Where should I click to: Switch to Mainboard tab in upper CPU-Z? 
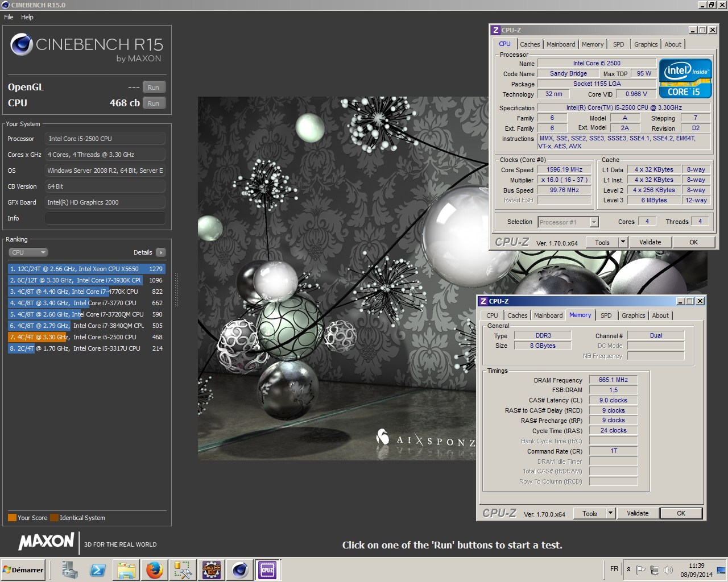click(561, 44)
